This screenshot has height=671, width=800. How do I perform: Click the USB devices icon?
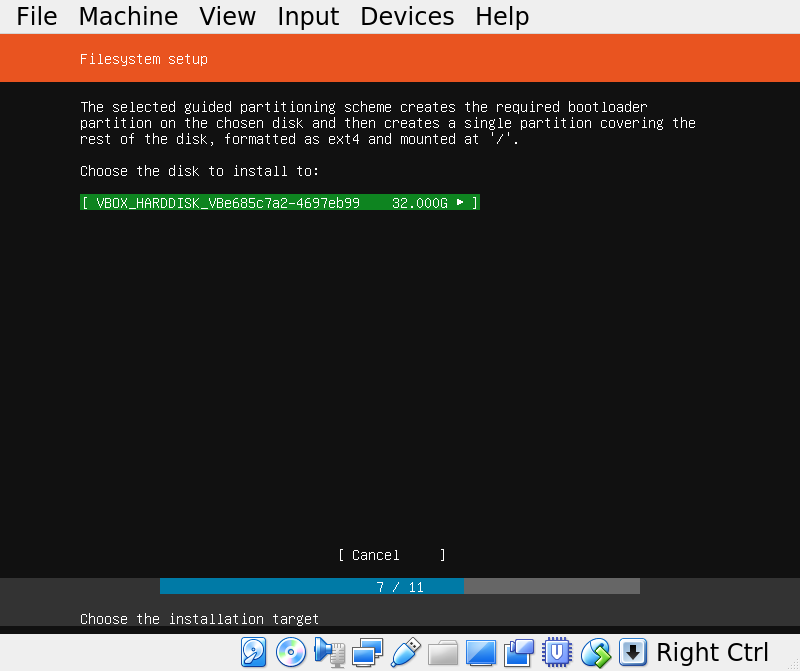pyautogui.click(x=405, y=653)
